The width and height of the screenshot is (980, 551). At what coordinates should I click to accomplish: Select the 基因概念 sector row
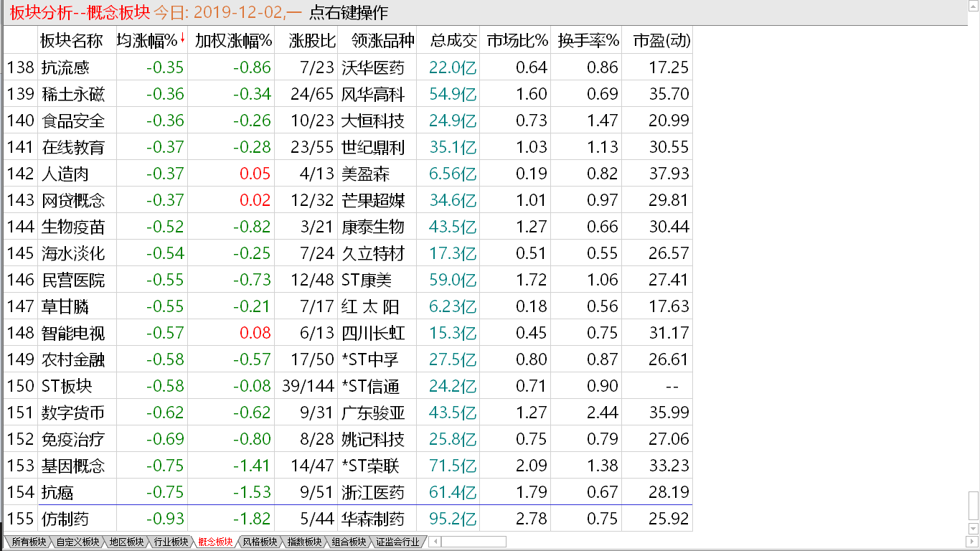point(348,466)
